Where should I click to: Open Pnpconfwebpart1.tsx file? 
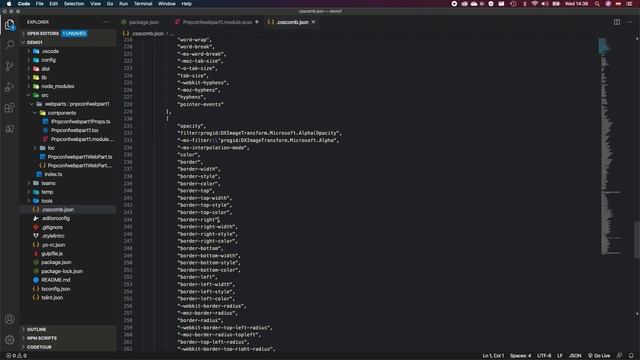74,130
